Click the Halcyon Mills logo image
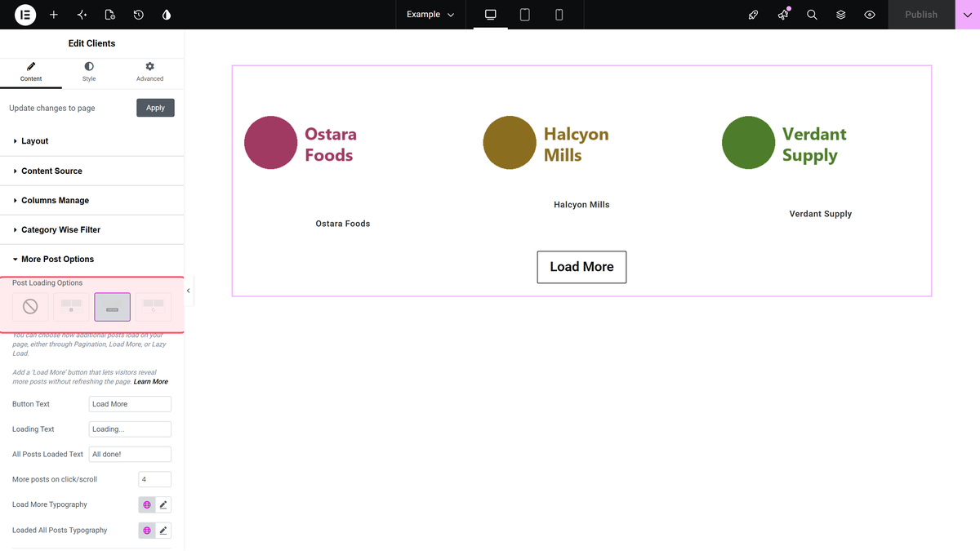Image resolution: width=980 pixels, height=551 pixels. click(x=546, y=143)
